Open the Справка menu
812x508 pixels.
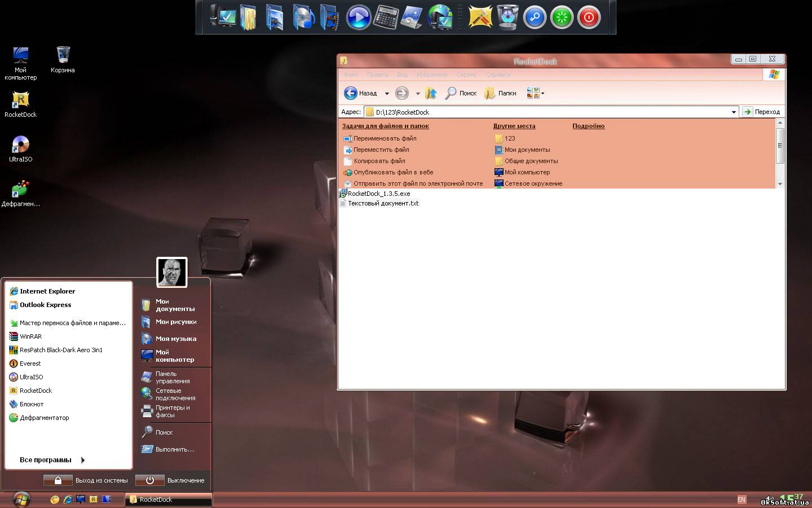(x=497, y=75)
